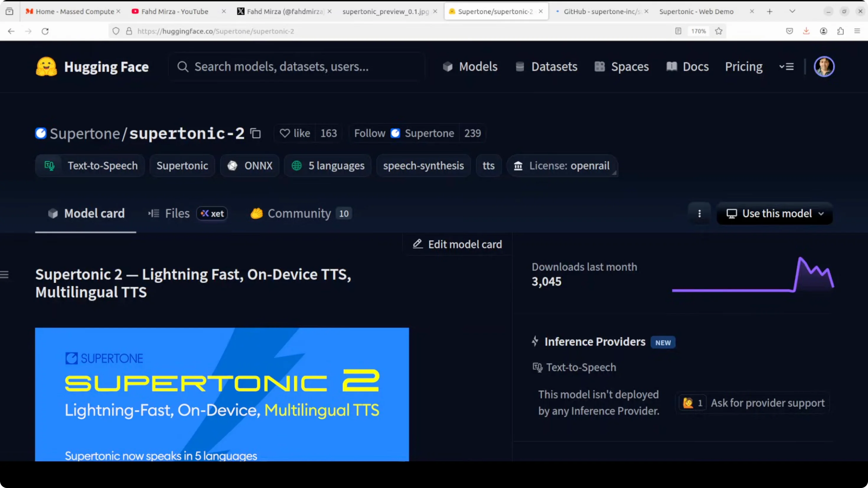Open the three-dot more options menu
Image resolution: width=868 pixels, height=488 pixels.
pos(699,214)
